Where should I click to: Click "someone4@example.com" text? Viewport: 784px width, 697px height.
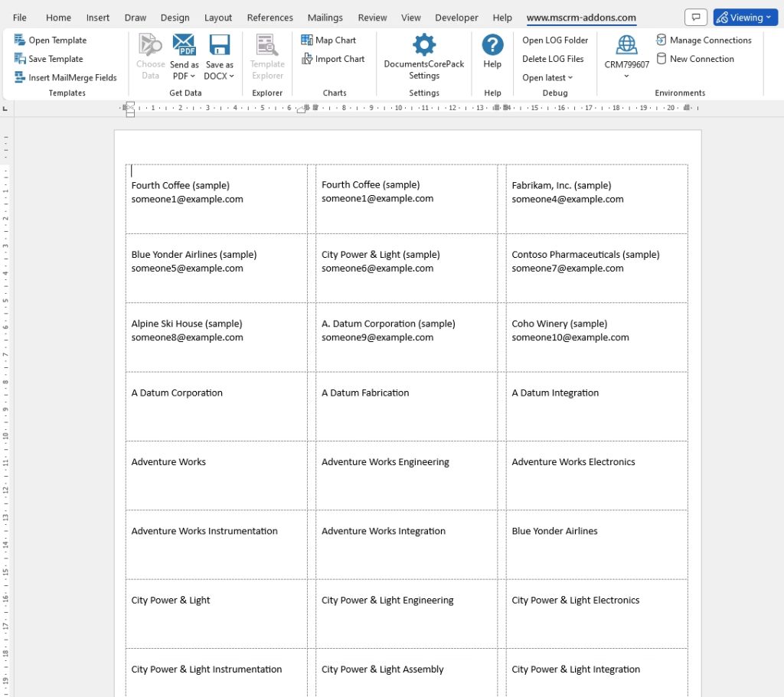[x=567, y=199]
